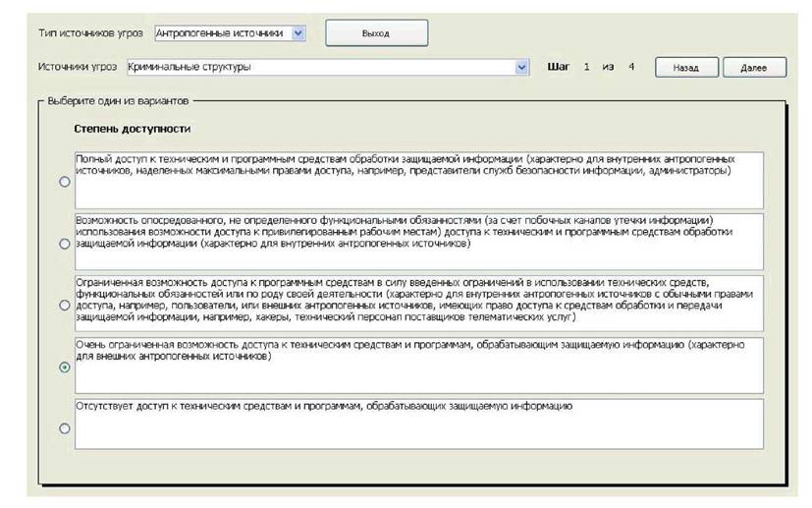Screen dimensions: 812x508
Task: Click the 'Степень доступности' heading
Action: click(132, 129)
